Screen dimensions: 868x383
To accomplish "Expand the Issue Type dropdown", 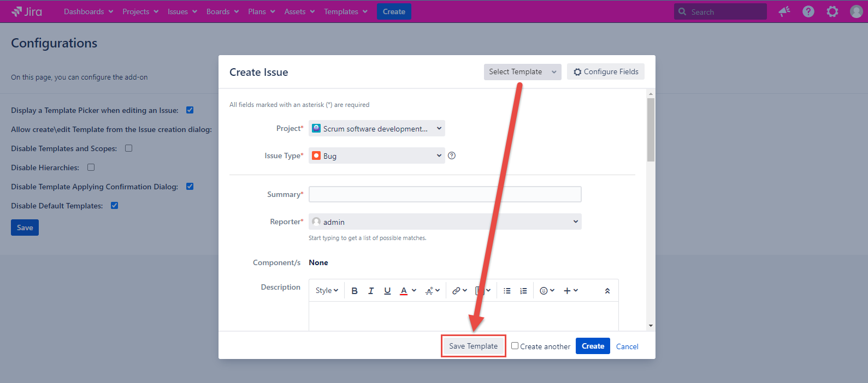I will point(376,156).
